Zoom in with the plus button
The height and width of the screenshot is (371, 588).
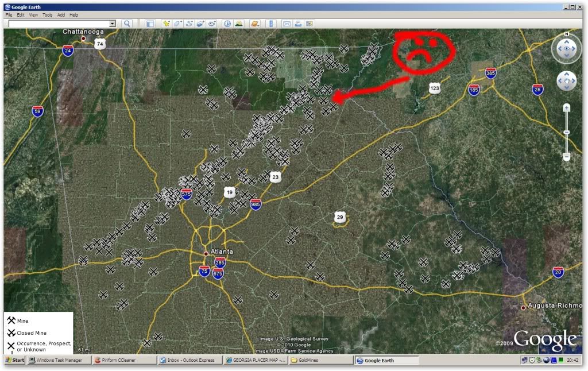(567, 108)
